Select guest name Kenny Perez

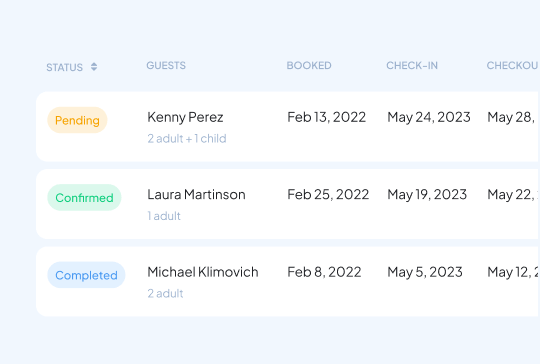185,117
